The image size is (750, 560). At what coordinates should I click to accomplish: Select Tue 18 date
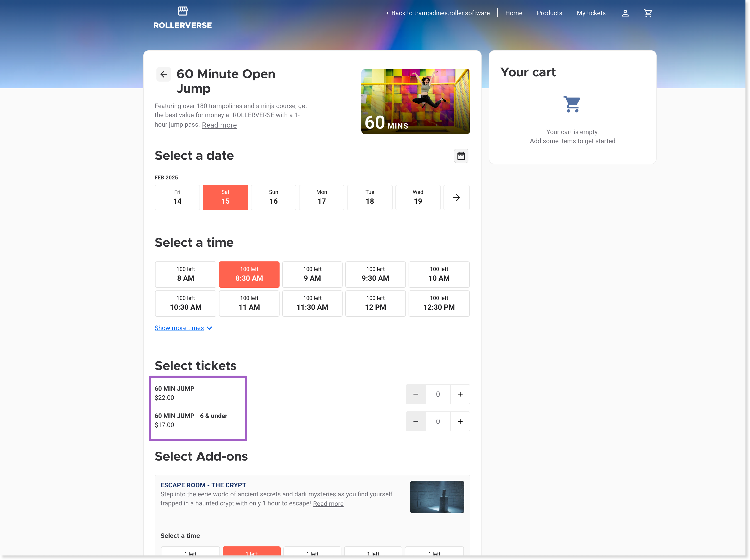(370, 198)
